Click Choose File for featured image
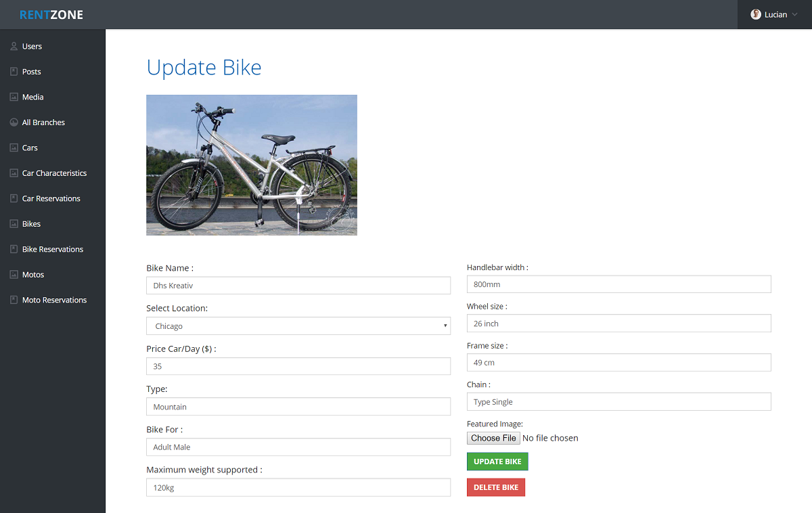This screenshot has height=513, width=812. [x=493, y=439]
